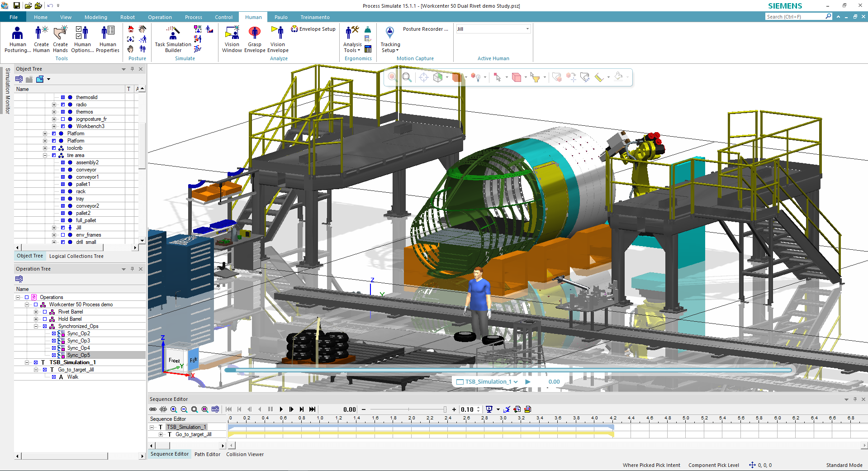Open the Logical Collections Tree tab

76,256
